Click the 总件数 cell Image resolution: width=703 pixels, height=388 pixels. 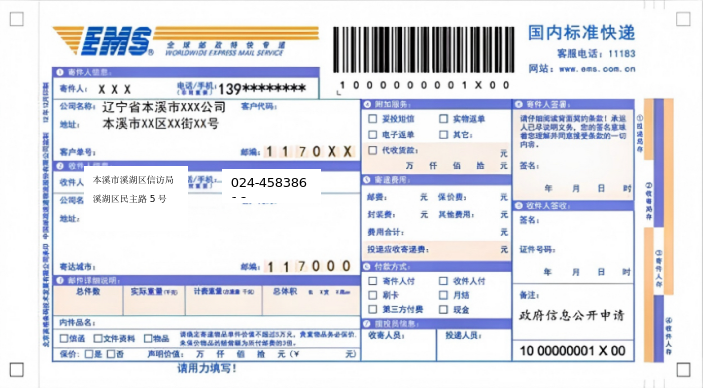(x=88, y=300)
